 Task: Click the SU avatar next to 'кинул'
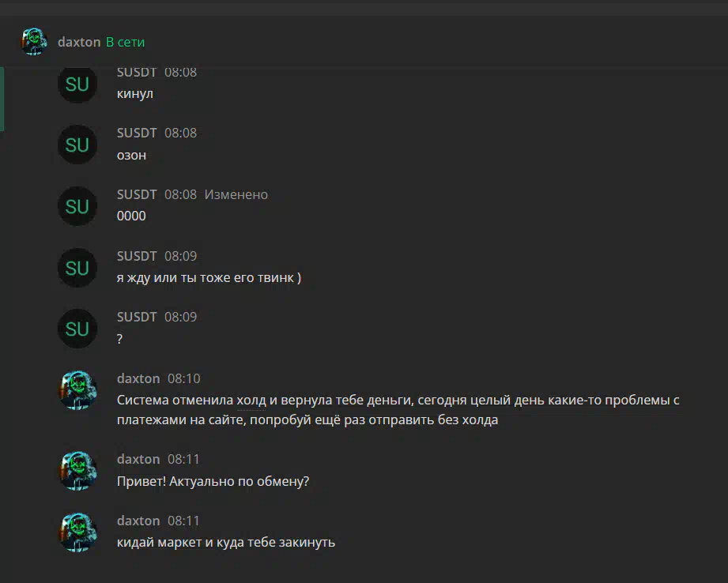77,84
